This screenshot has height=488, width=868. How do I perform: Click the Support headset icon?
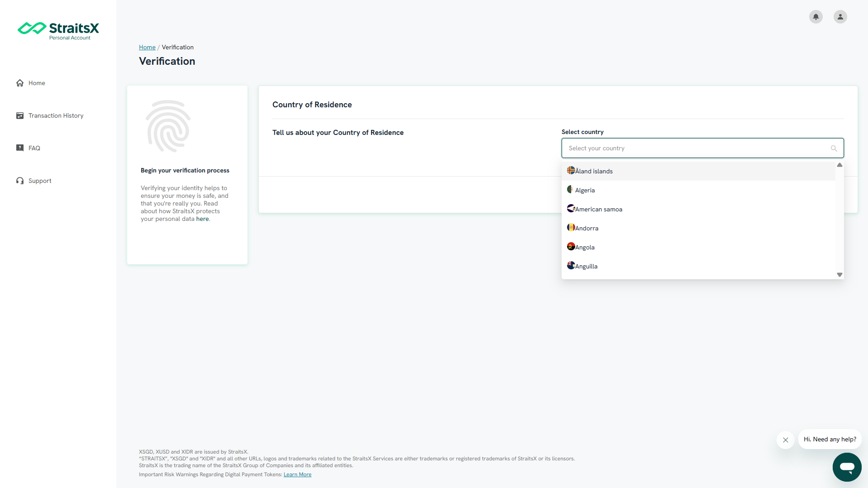20,181
